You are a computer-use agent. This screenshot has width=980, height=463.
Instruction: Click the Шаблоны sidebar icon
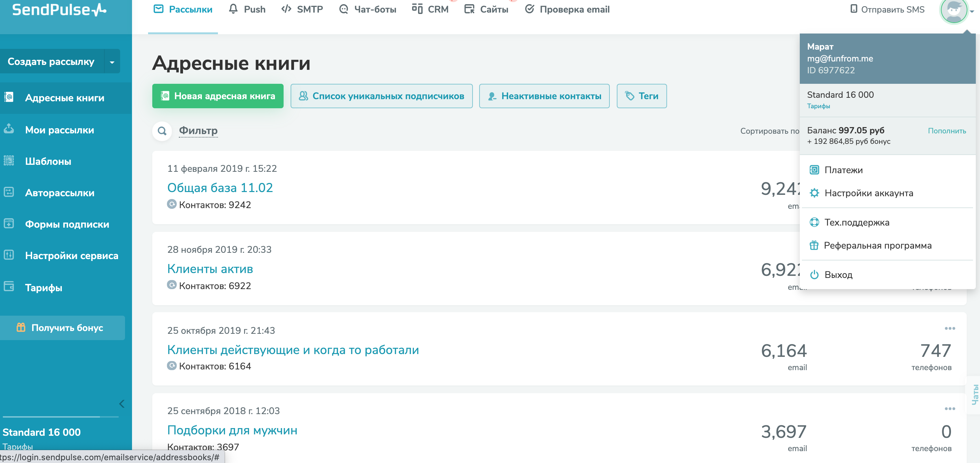(x=9, y=161)
